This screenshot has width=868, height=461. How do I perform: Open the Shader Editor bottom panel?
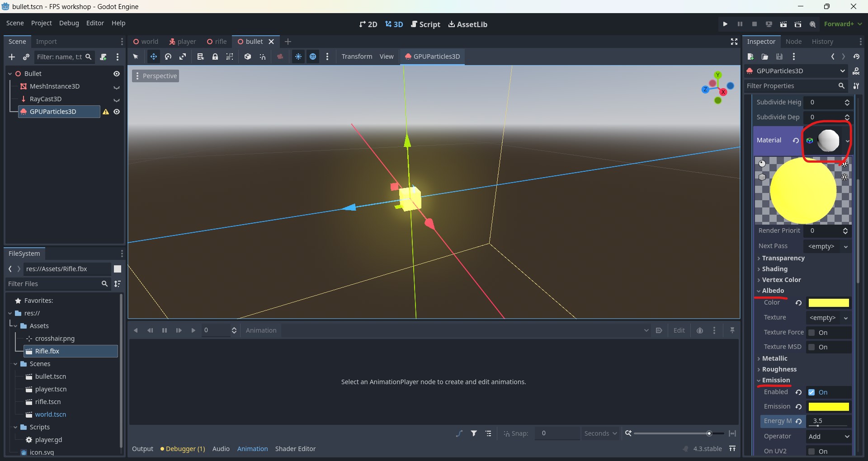pos(295,449)
